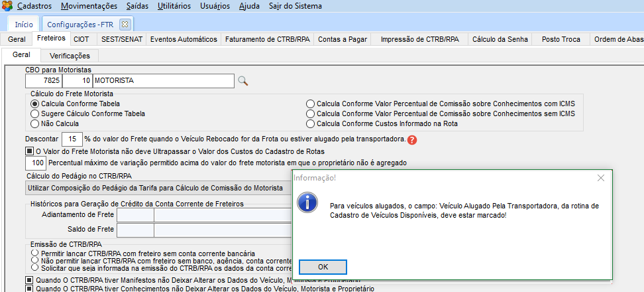This screenshot has width=644, height=292.
Task: Select Não permitir lançar CTRB/RPA sem banco
Action: 35,260
